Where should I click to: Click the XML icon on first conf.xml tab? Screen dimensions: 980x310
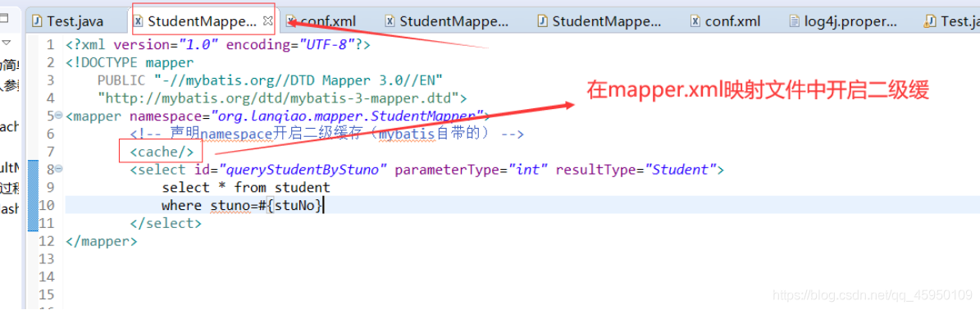coord(290,21)
